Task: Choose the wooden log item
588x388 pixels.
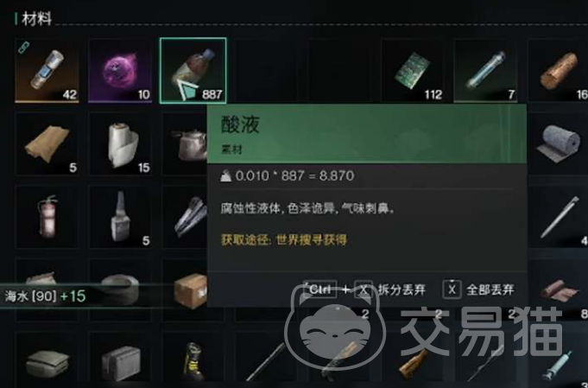Action: click(558, 70)
